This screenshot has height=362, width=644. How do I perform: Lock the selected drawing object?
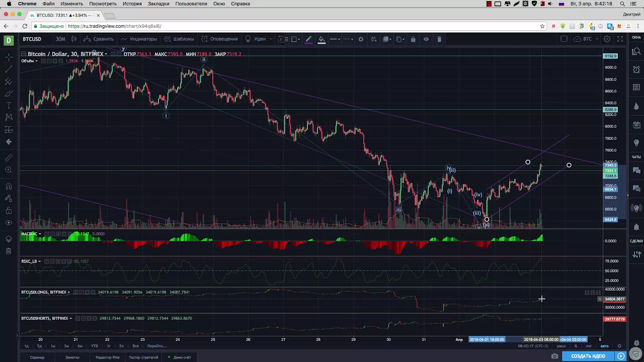click(x=413, y=39)
